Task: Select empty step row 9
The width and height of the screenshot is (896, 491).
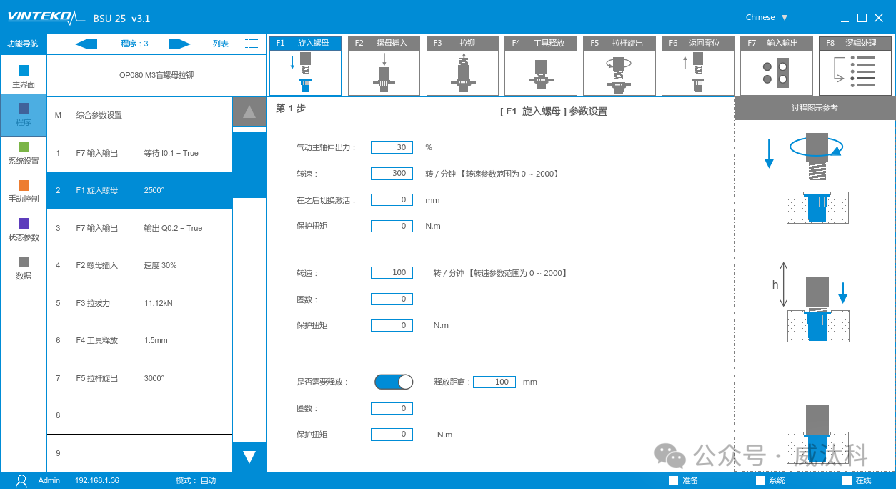Action: 139,453
